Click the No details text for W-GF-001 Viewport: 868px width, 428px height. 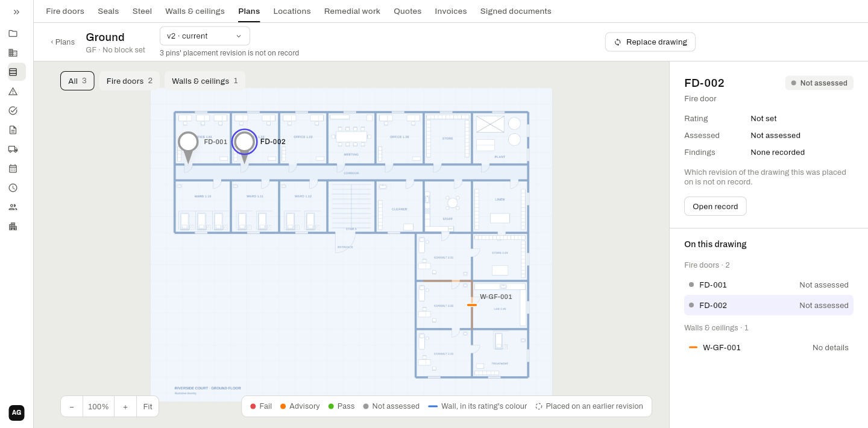coord(831,348)
